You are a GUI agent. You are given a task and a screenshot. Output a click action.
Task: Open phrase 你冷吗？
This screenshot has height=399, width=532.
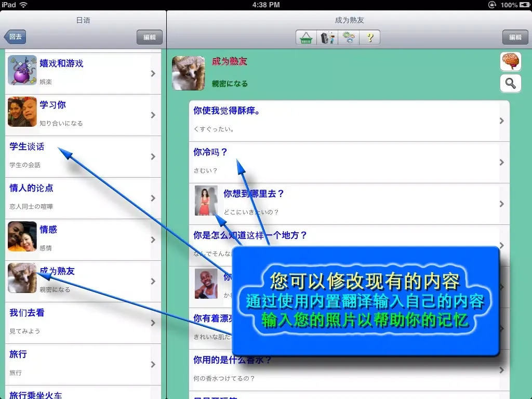349,163
